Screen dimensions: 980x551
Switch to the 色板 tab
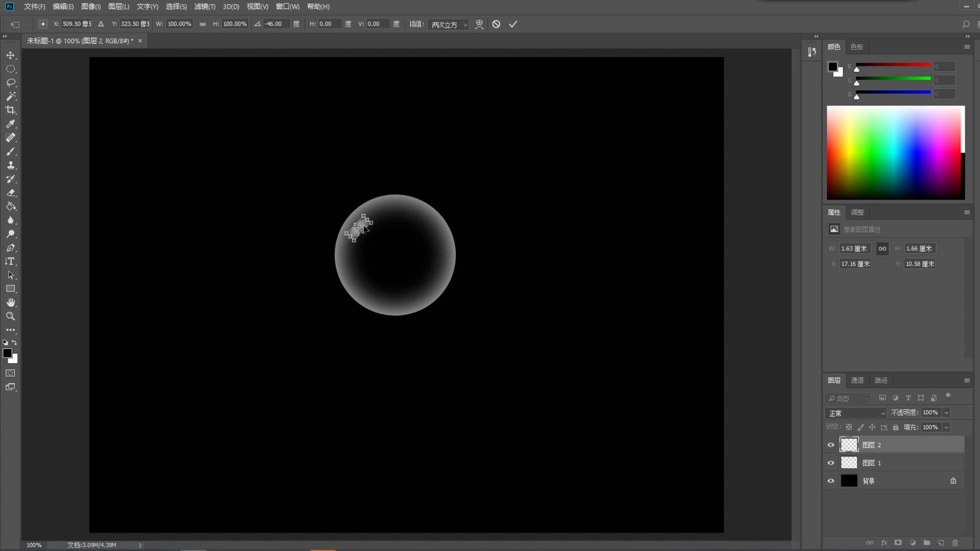click(856, 46)
